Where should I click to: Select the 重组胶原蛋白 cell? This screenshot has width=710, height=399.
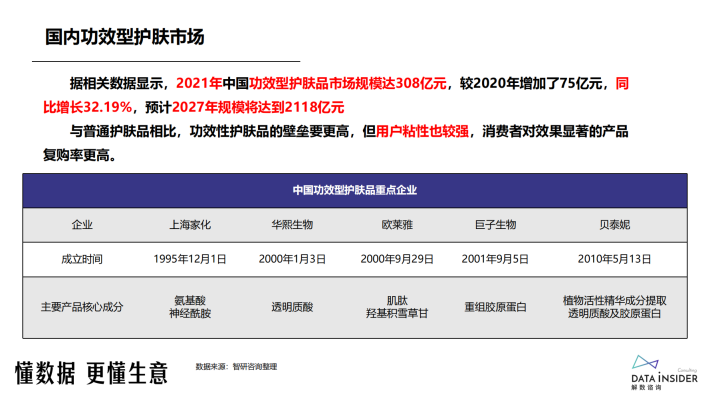(x=495, y=308)
